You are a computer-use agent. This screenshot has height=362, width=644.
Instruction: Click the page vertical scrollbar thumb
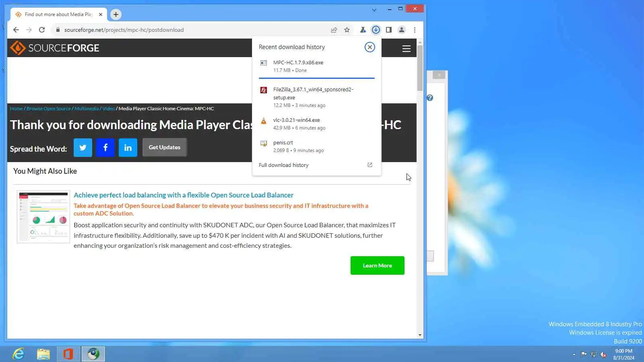tap(420, 68)
